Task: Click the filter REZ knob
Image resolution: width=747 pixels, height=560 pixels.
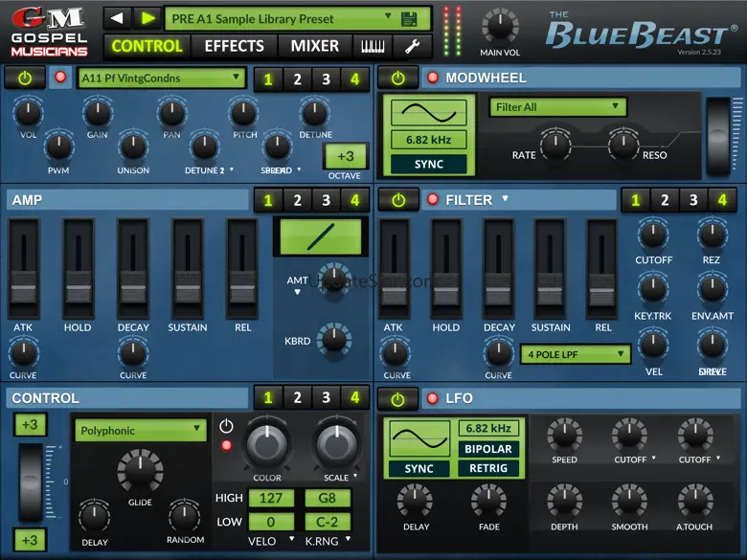Action: pos(712,235)
